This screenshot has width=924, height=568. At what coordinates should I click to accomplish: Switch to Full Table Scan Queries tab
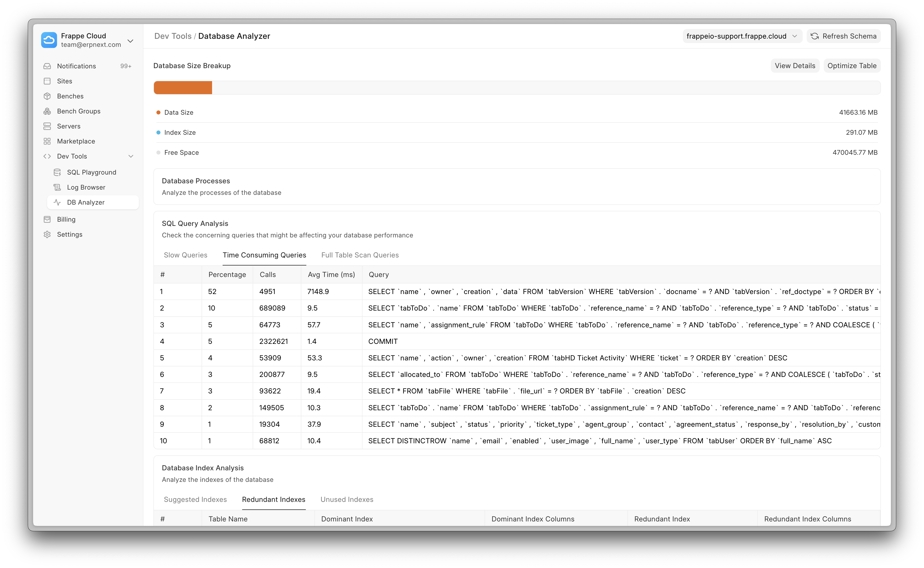point(360,255)
